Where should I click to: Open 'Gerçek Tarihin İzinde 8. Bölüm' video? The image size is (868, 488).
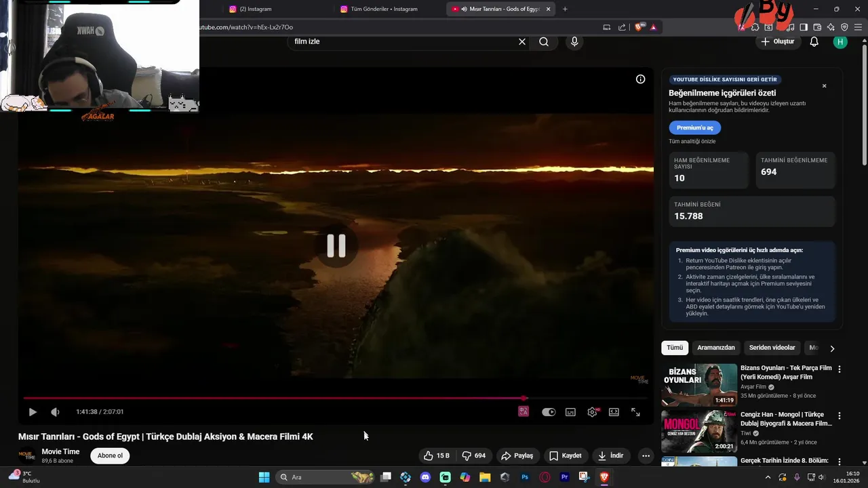click(x=785, y=461)
